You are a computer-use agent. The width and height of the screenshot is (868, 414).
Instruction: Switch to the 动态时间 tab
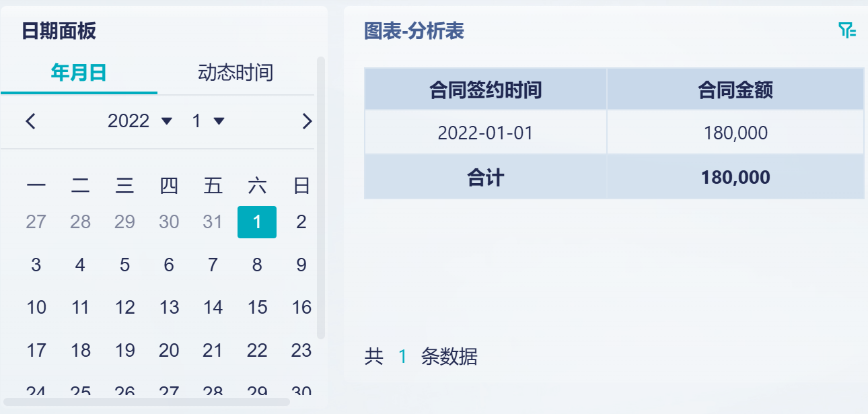(236, 73)
